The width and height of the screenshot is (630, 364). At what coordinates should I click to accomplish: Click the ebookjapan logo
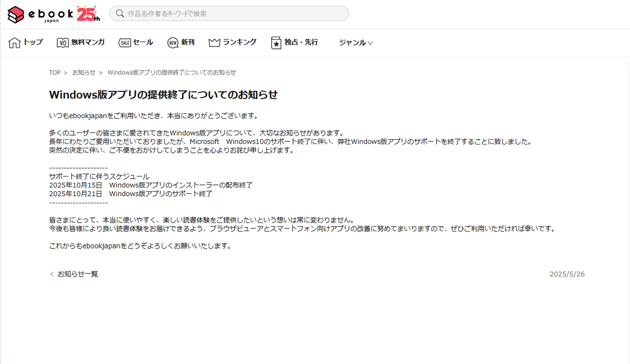point(40,15)
